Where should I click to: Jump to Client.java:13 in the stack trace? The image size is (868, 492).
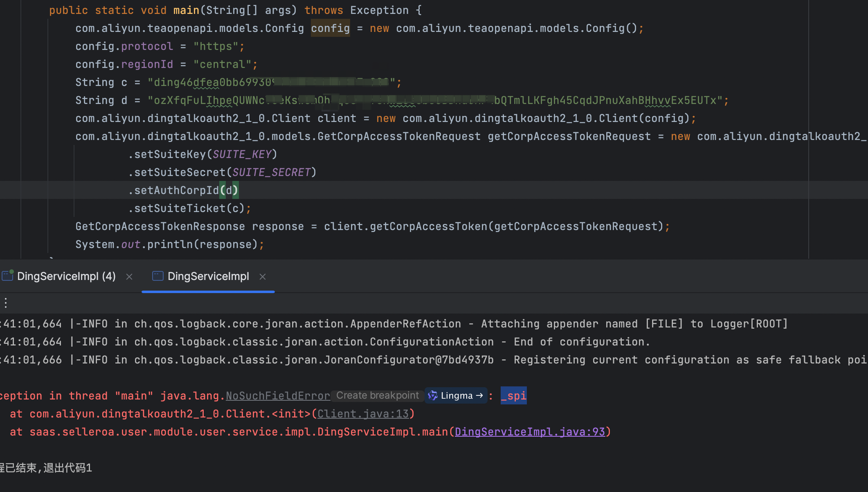pyautogui.click(x=363, y=414)
